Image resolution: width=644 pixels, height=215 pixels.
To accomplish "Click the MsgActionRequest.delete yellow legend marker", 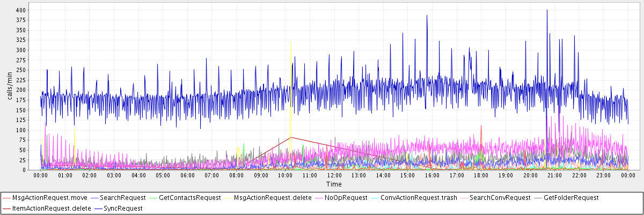I will (228, 198).
